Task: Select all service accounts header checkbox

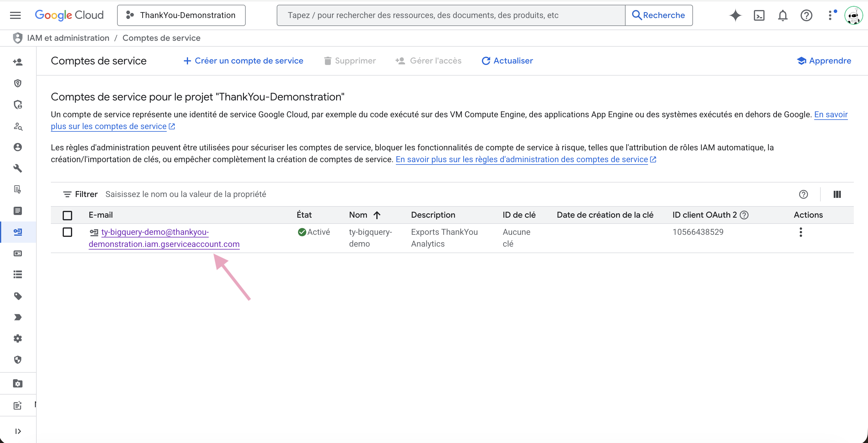Action: pyautogui.click(x=67, y=215)
